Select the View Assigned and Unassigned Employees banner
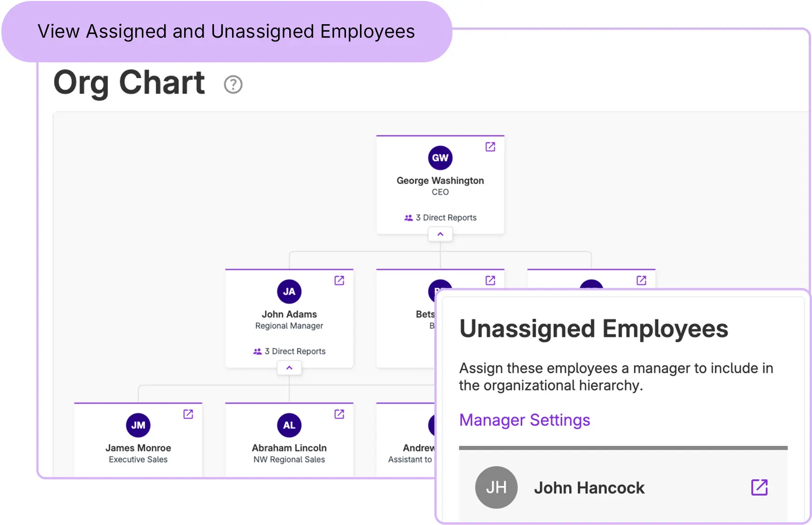 pyautogui.click(x=226, y=32)
